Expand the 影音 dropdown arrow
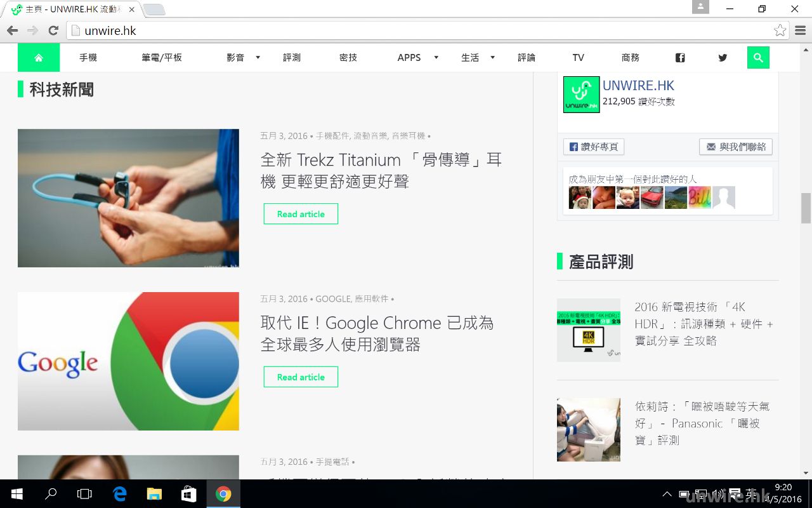The height and width of the screenshot is (508, 812). (x=258, y=58)
